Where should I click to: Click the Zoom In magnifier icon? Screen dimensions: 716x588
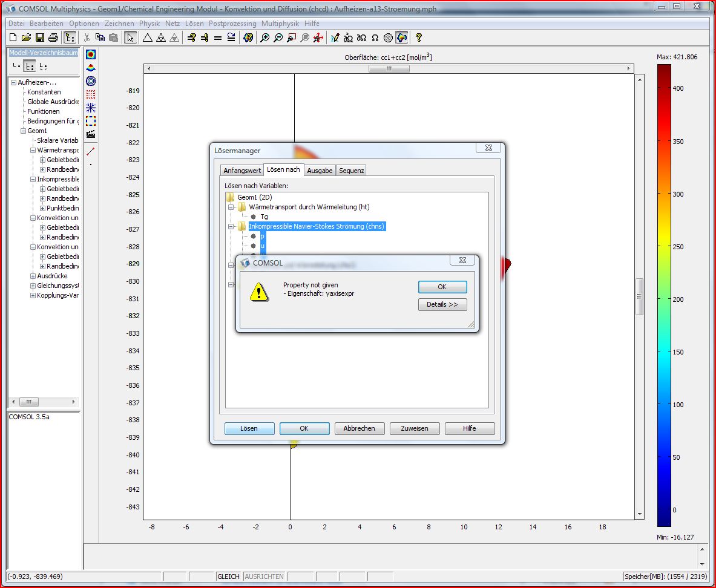click(265, 38)
